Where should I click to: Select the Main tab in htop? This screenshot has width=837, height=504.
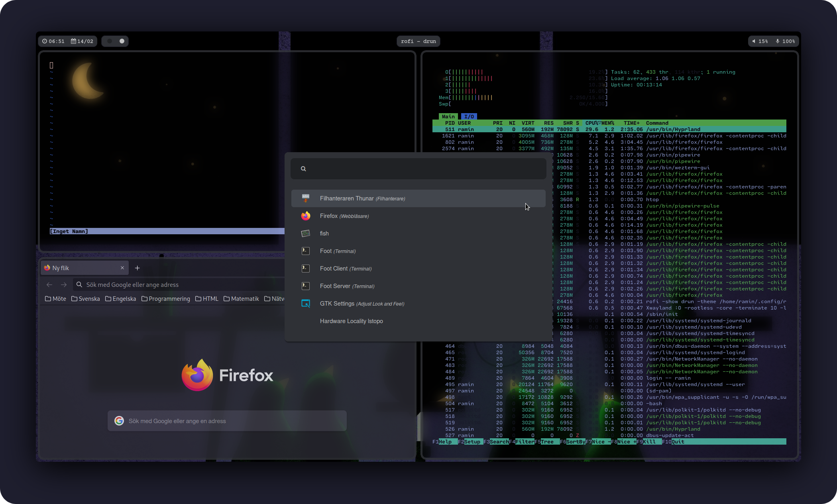point(448,116)
